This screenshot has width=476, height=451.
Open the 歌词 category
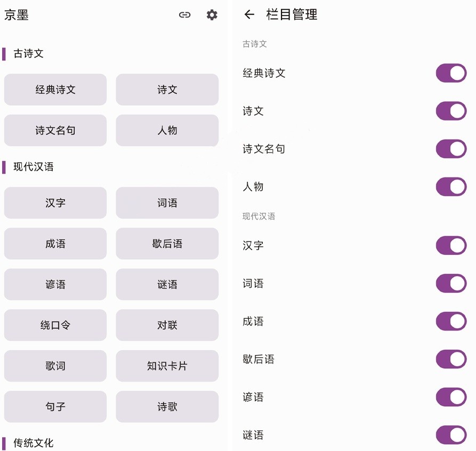[x=55, y=366]
